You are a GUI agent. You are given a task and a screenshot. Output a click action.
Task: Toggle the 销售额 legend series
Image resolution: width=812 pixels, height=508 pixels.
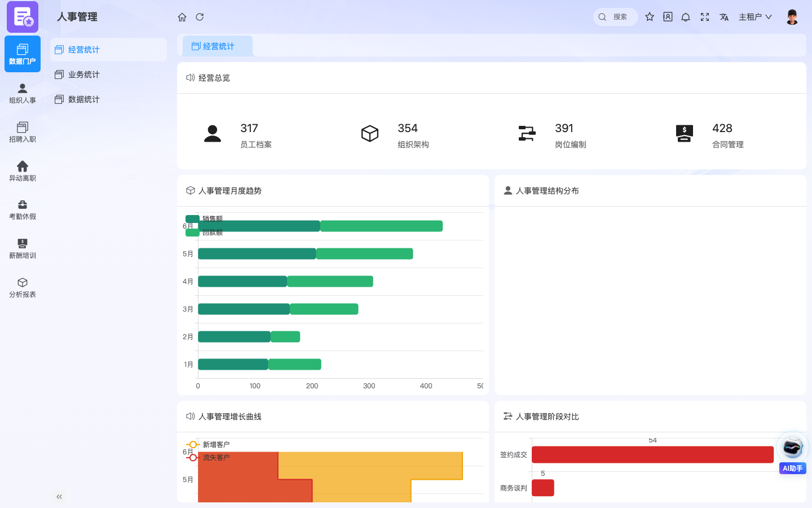tap(204, 219)
